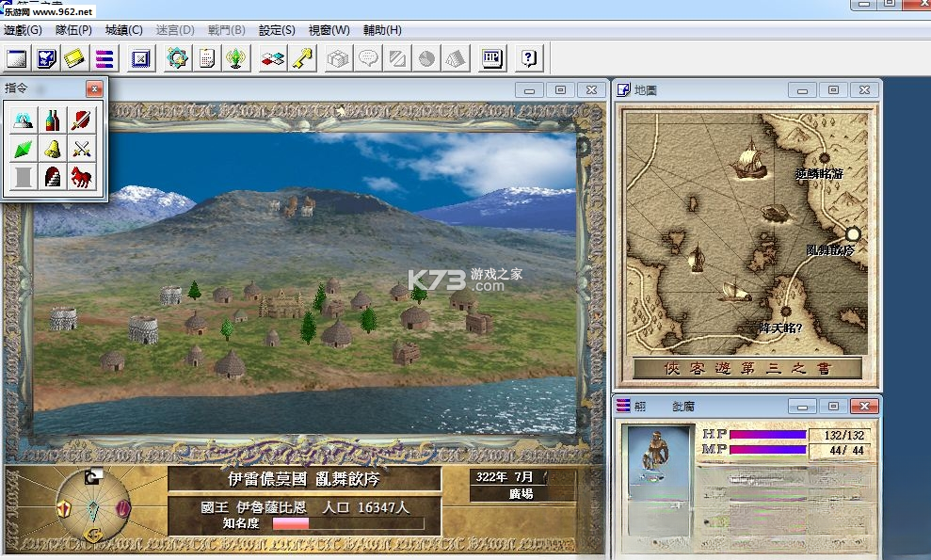Open the 設定(S) menu
The image size is (931, 560).
277,30
